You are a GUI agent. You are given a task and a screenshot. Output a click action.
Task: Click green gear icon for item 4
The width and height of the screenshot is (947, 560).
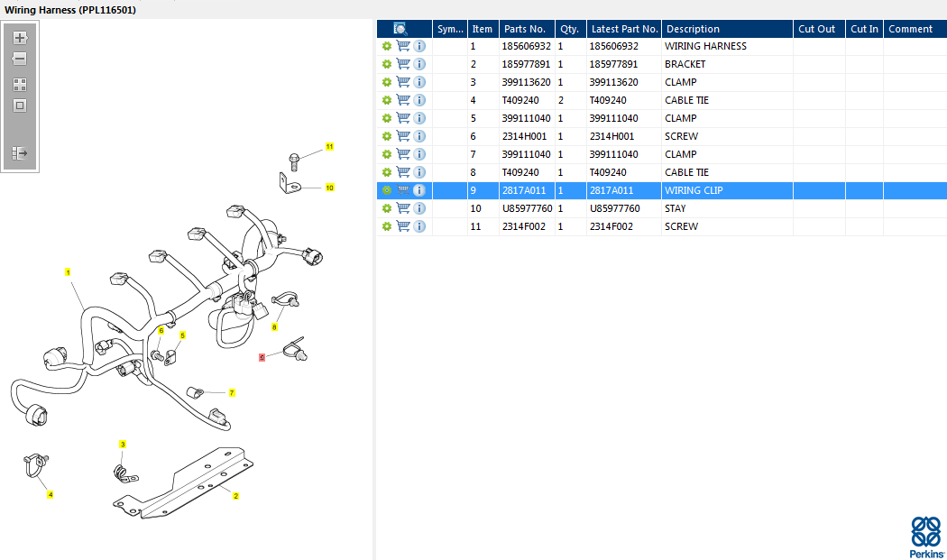(387, 100)
